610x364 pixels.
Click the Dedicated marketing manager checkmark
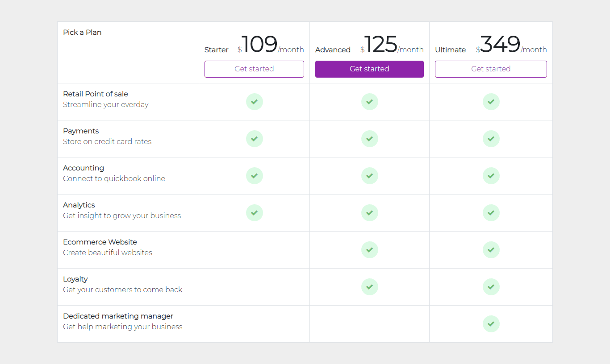click(x=491, y=324)
